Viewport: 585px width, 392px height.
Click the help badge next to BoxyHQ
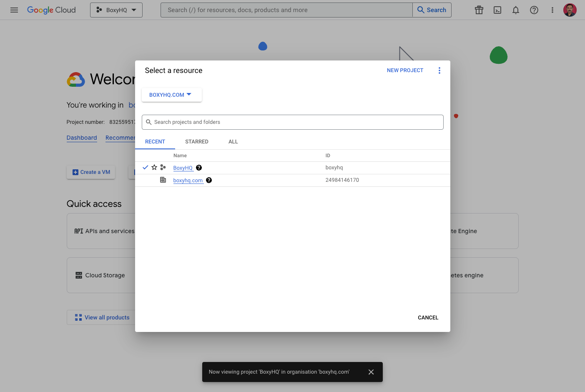point(199,167)
